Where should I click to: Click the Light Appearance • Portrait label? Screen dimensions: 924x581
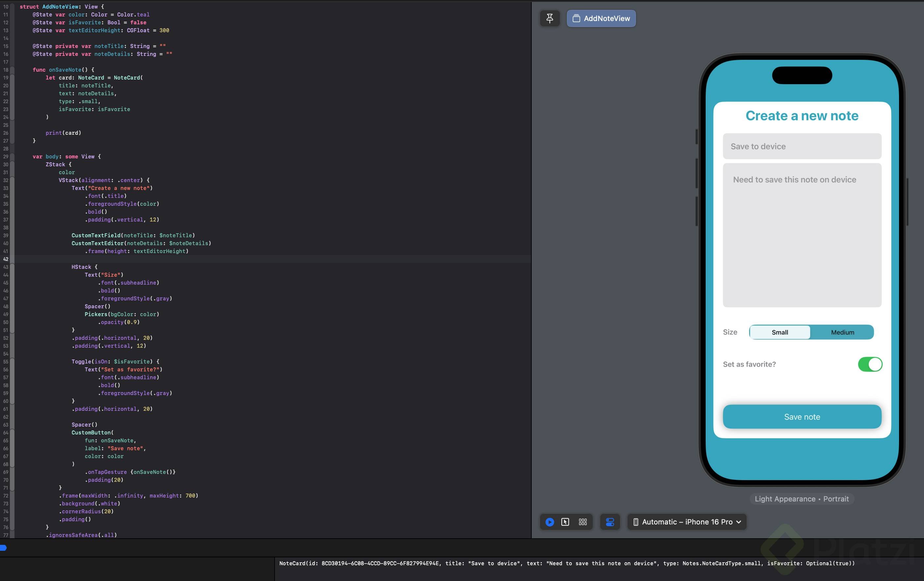tap(801, 499)
